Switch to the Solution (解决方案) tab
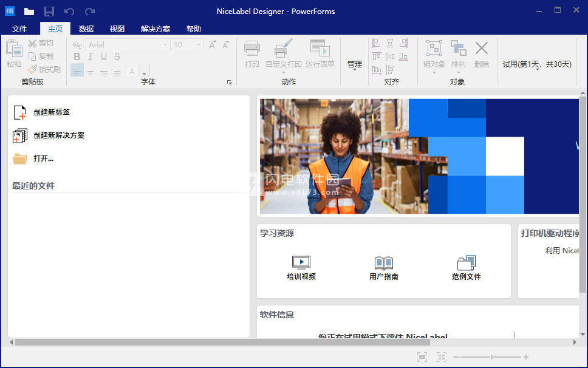The width and height of the screenshot is (588, 368). pyautogui.click(x=156, y=29)
